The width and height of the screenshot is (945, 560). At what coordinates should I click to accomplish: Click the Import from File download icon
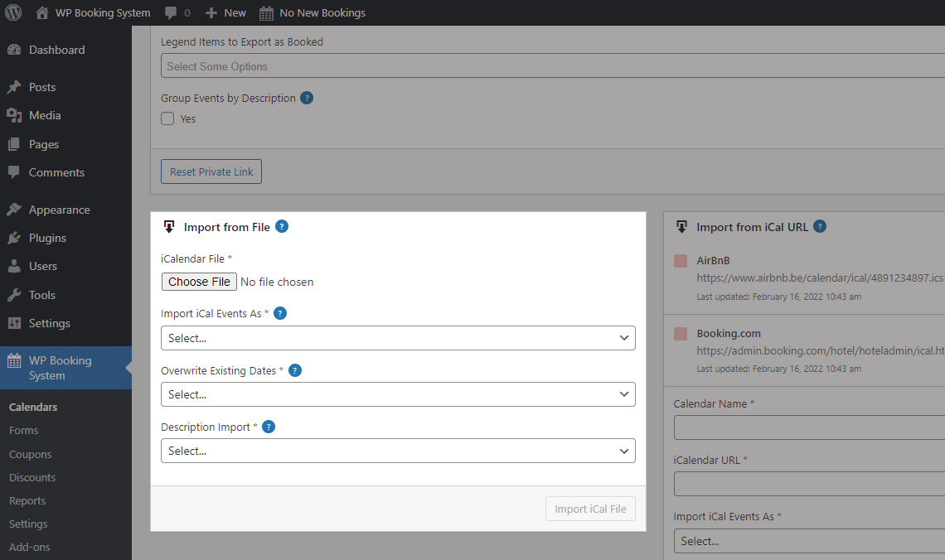coord(169,227)
